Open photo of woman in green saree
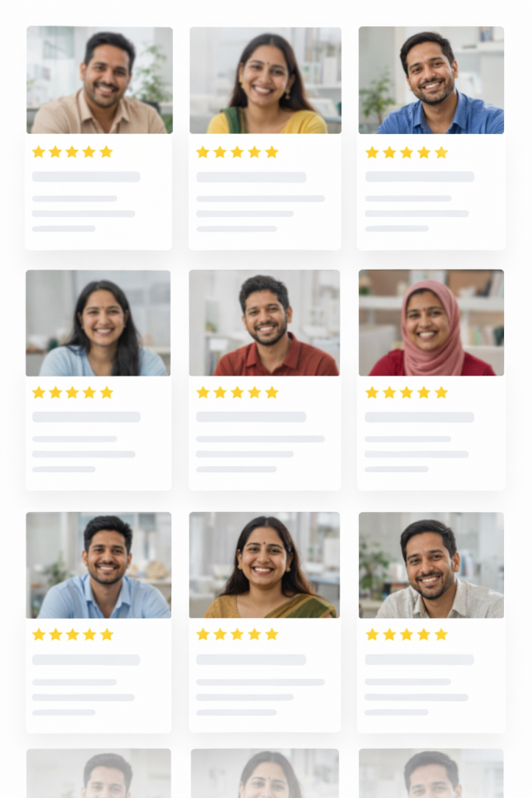The width and height of the screenshot is (532, 798). (x=265, y=565)
